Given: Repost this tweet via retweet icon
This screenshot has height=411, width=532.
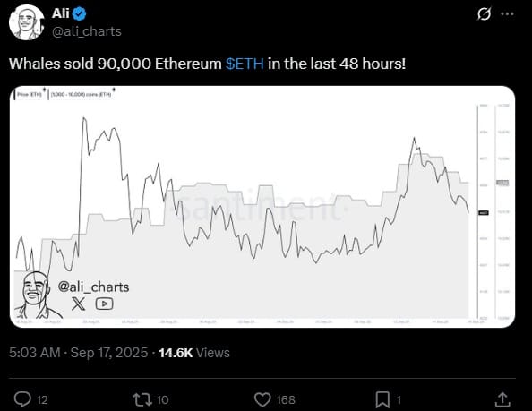Looking at the screenshot, I should [142, 399].
